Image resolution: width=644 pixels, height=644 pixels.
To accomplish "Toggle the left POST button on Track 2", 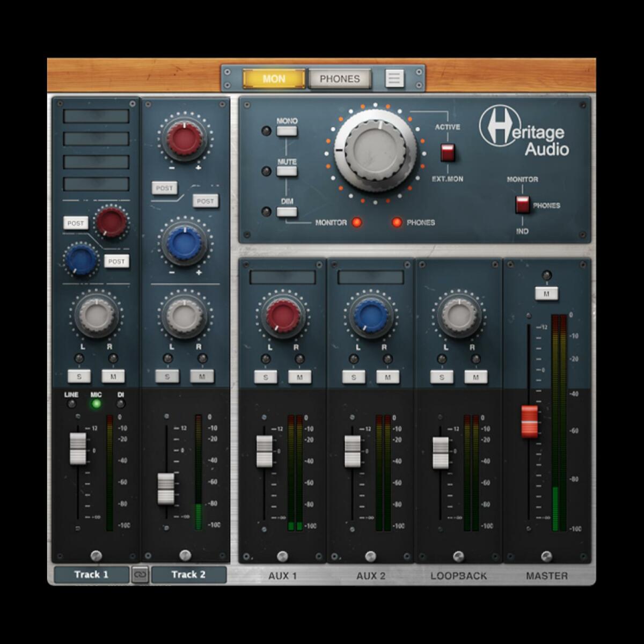I will [x=164, y=188].
